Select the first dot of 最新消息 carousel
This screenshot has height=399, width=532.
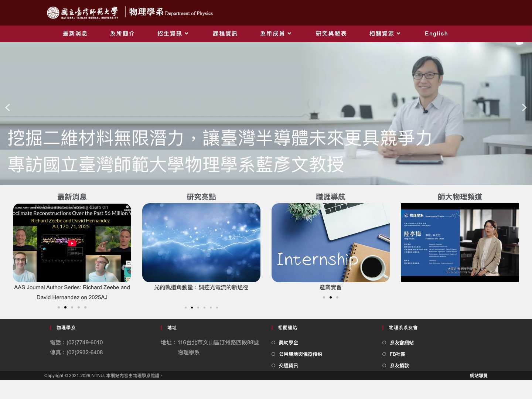tap(59, 307)
